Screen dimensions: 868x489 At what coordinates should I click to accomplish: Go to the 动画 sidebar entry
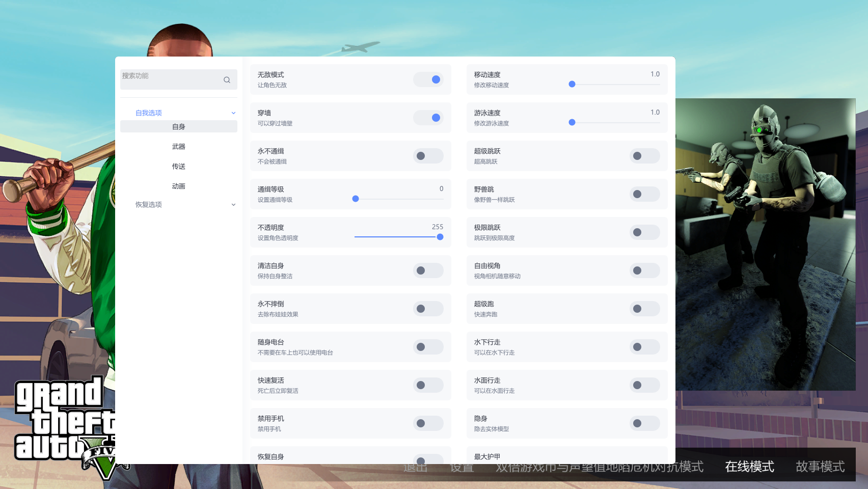tap(178, 186)
